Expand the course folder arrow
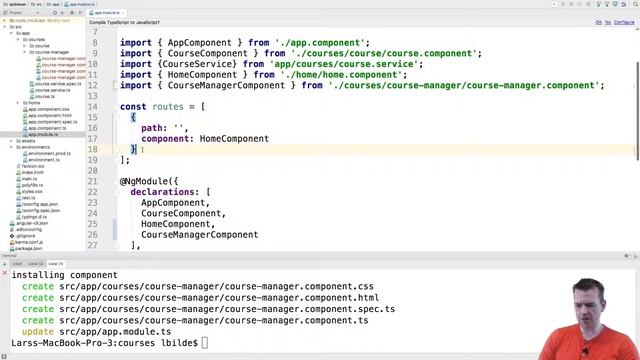Image resolution: width=640 pixels, height=360 pixels. [24, 46]
